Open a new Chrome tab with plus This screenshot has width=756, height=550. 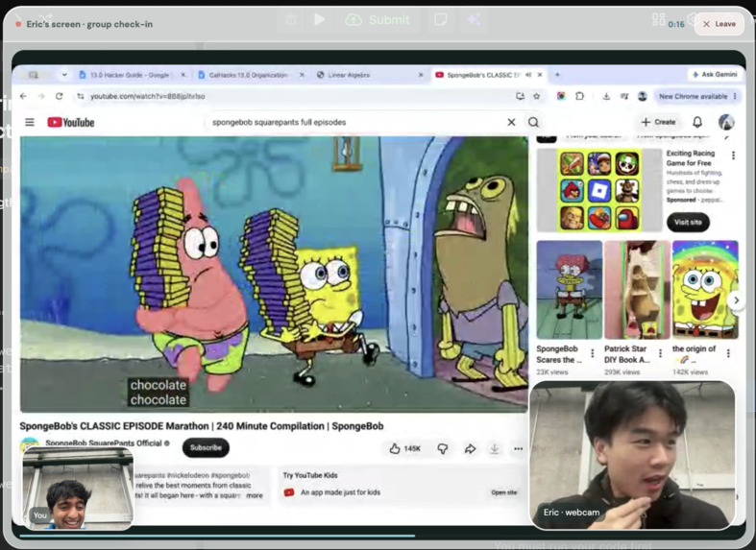click(x=557, y=75)
